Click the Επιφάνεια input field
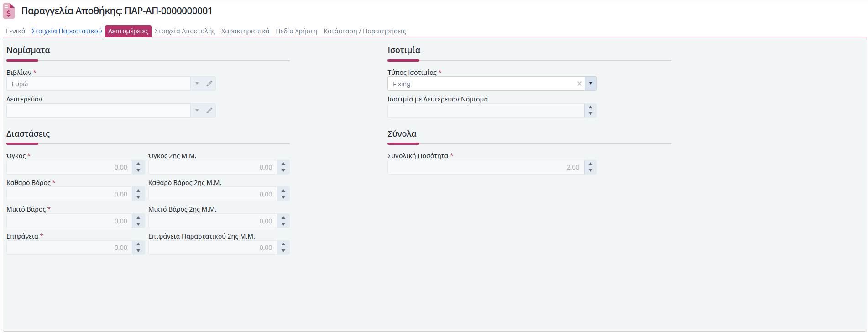The width and height of the screenshot is (868, 334). point(69,248)
